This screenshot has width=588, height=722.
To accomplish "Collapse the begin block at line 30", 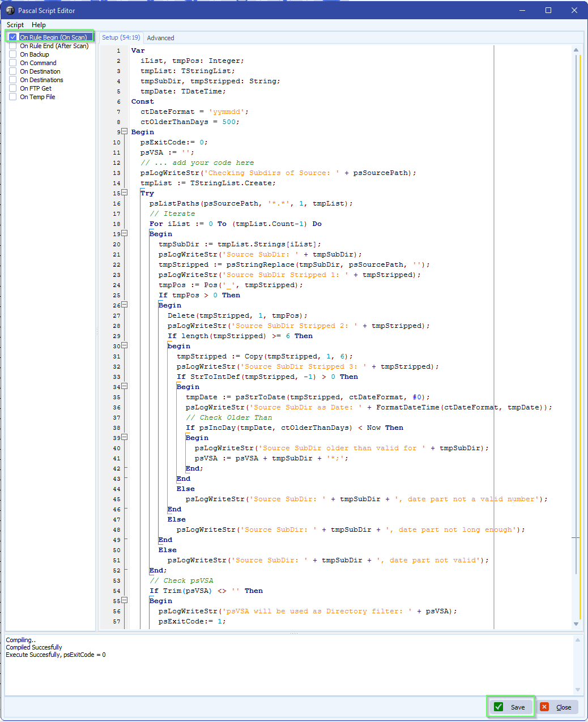I will click(x=125, y=345).
